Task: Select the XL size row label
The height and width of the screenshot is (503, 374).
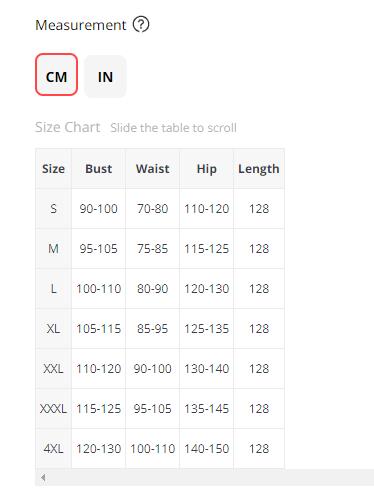Action: pyautogui.click(x=53, y=329)
